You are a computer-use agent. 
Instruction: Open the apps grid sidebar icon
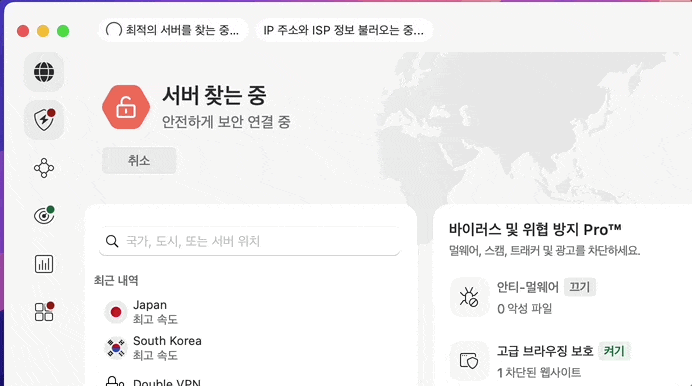[x=44, y=311]
